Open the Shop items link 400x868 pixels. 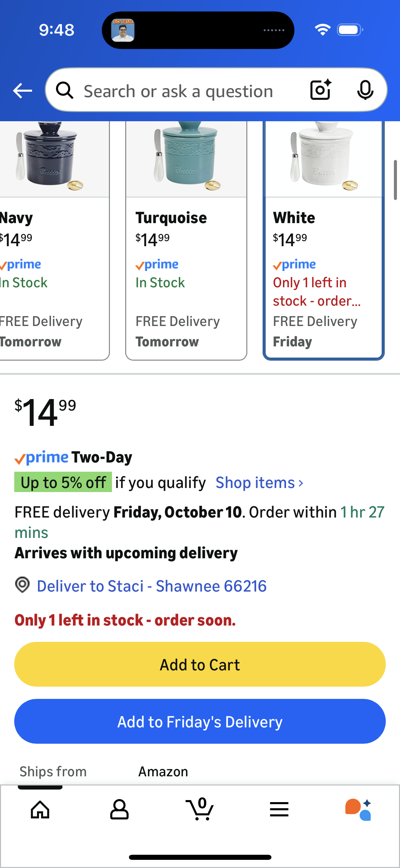coord(255,483)
